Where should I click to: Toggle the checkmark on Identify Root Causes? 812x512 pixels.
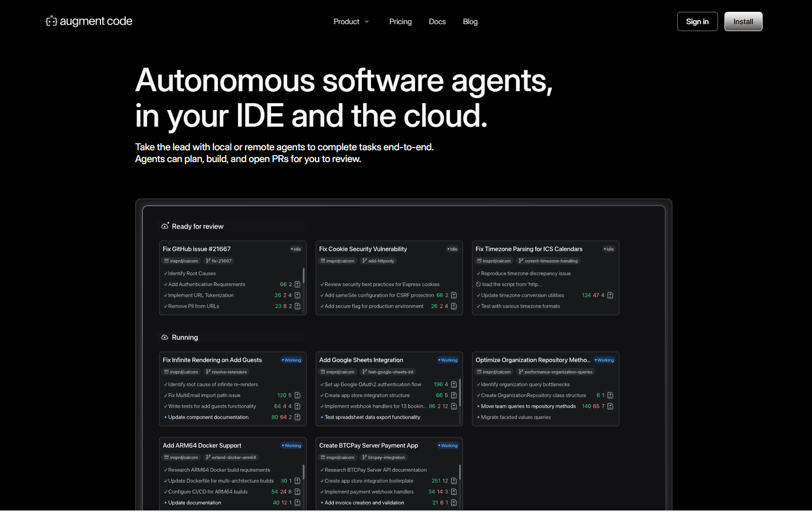[165, 274]
